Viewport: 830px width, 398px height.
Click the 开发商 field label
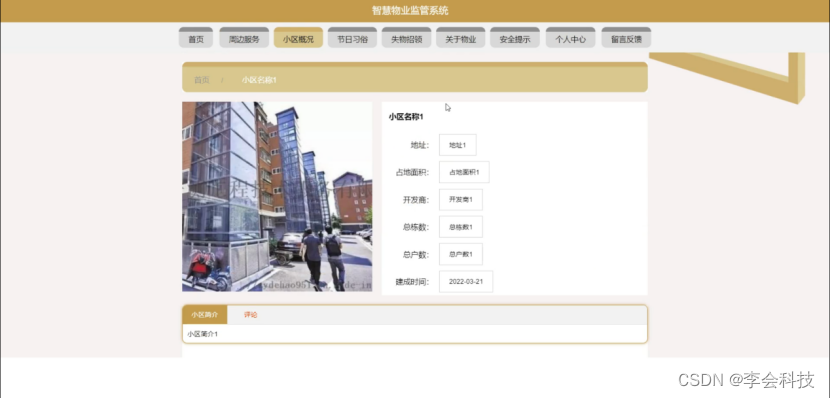click(x=416, y=200)
